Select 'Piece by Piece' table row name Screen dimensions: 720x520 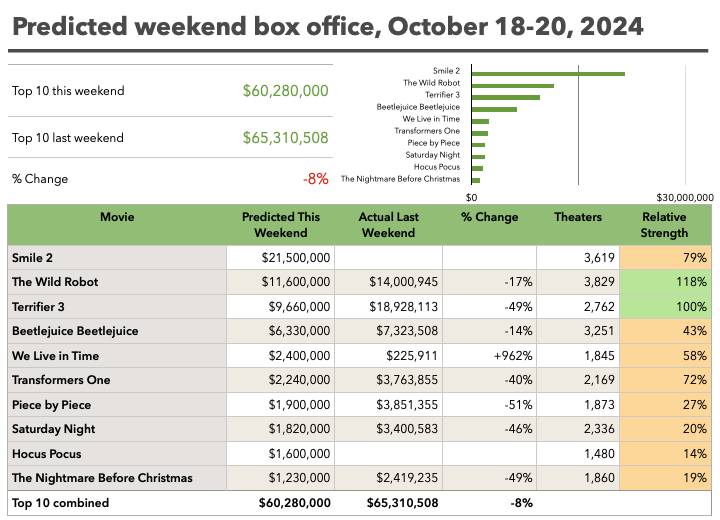tap(51, 405)
